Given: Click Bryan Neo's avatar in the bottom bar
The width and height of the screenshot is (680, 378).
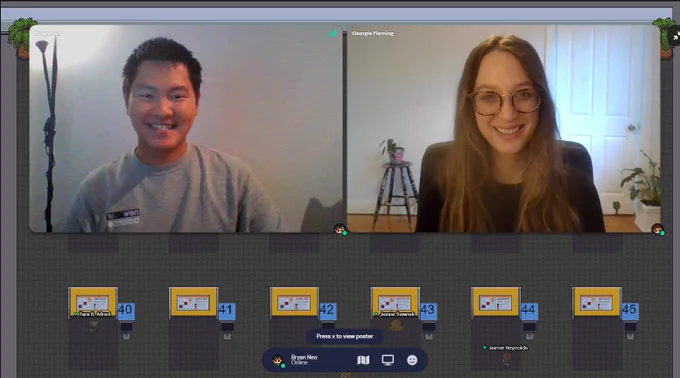Looking at the screenshot, I should click(x=278, y=360).
